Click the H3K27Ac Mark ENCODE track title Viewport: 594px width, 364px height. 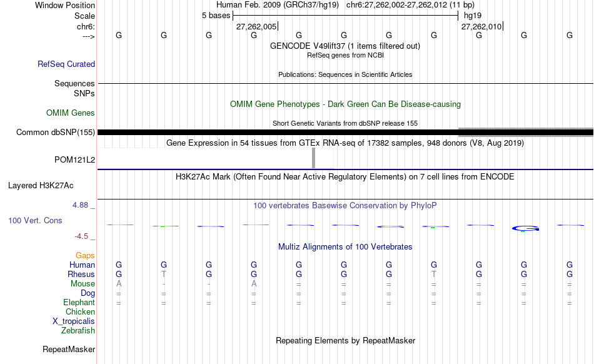click(x=345, y=177)
